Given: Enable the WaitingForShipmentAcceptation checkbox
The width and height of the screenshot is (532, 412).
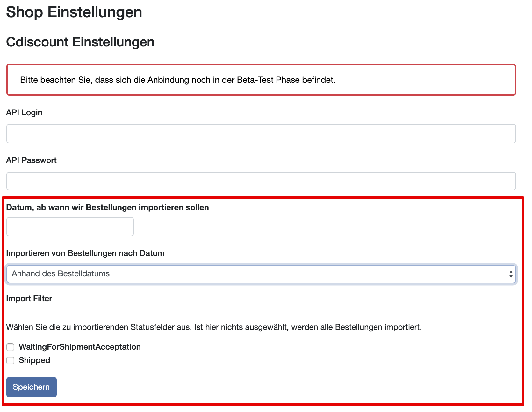Looking at the screenshot, I should 11,347.
